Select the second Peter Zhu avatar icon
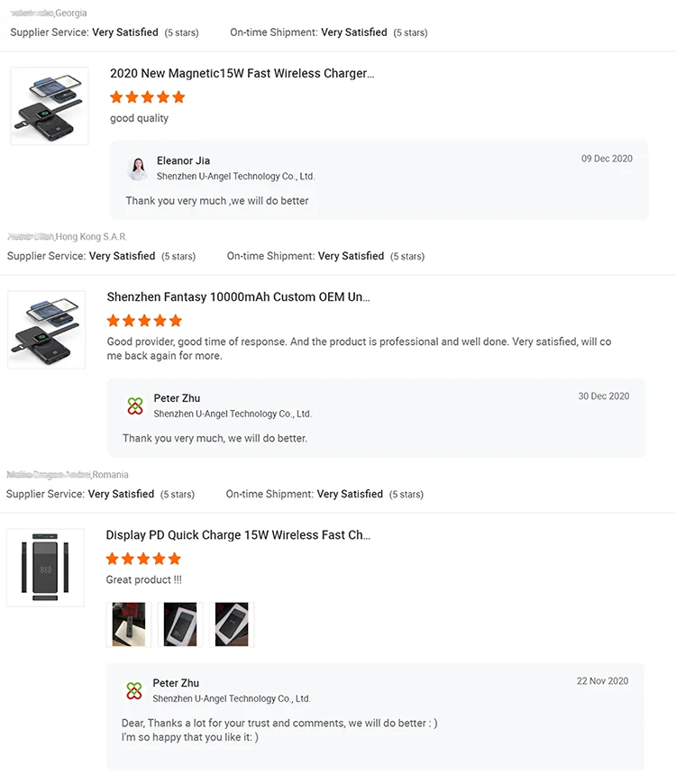Screen dimensions: 676x784 pyautogui.click(x=135, y=689)
